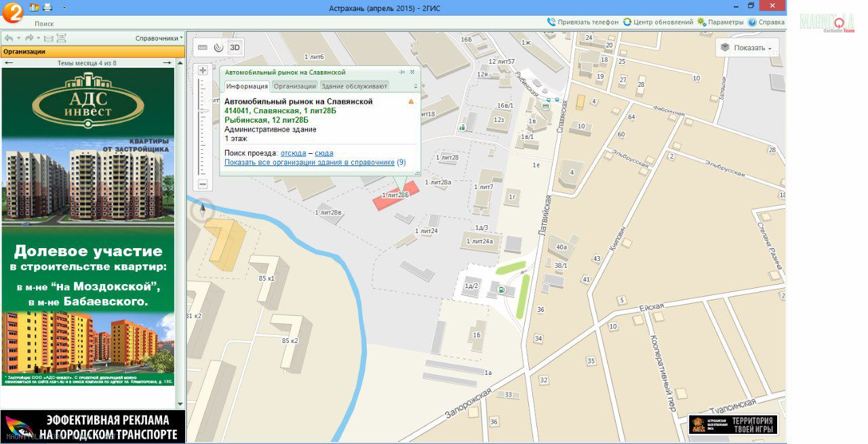Screen dimensions: 868x444
Task: Zoom in with the plus button
Action: tap(203, 70)
